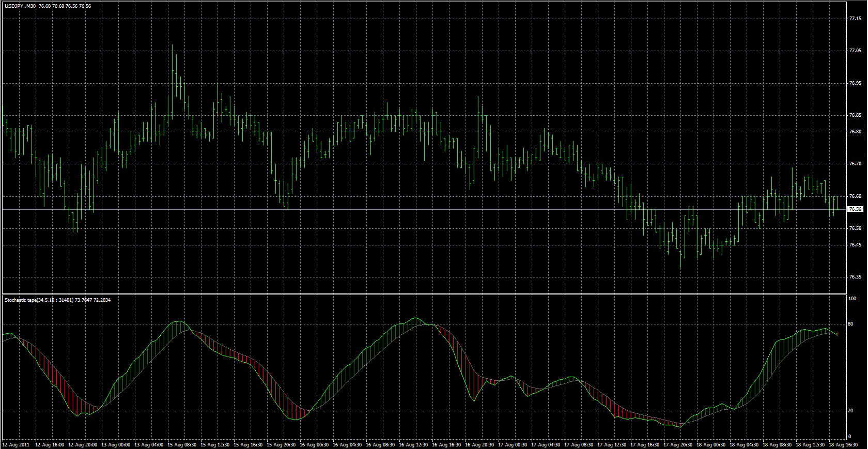Click the 76.95 price scale label

tap(855, 83)
